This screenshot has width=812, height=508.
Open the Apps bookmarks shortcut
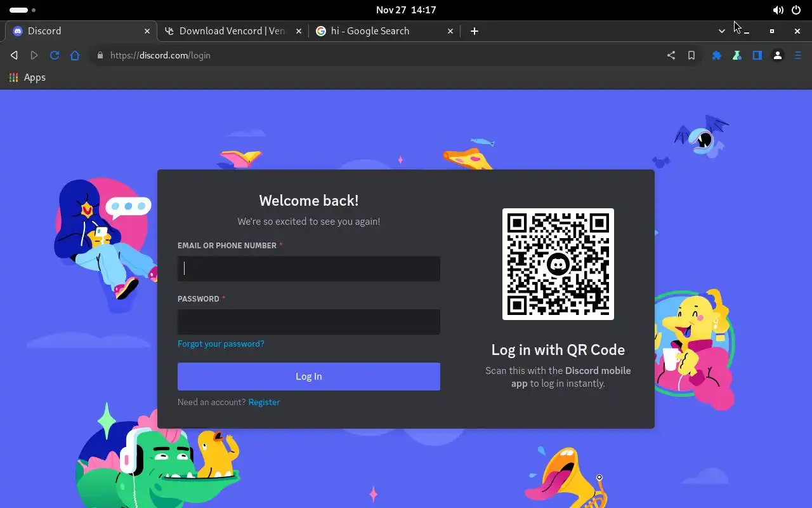pos(27,77)
